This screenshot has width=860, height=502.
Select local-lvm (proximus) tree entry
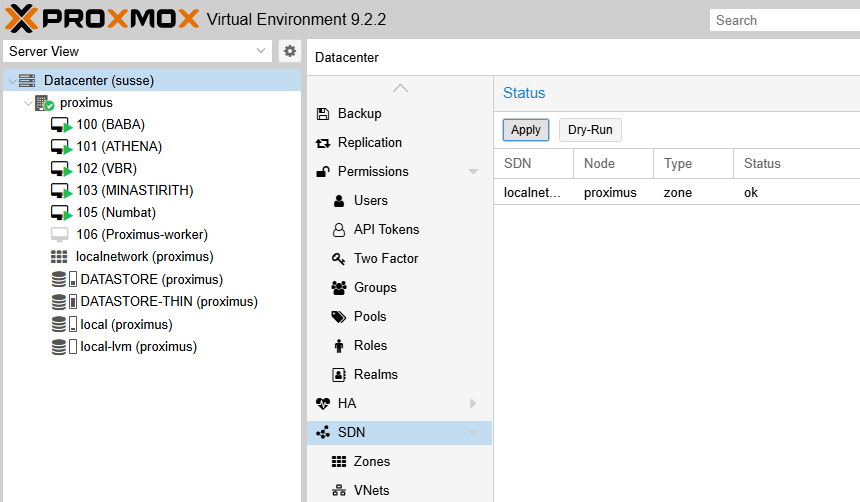[139, 347]
